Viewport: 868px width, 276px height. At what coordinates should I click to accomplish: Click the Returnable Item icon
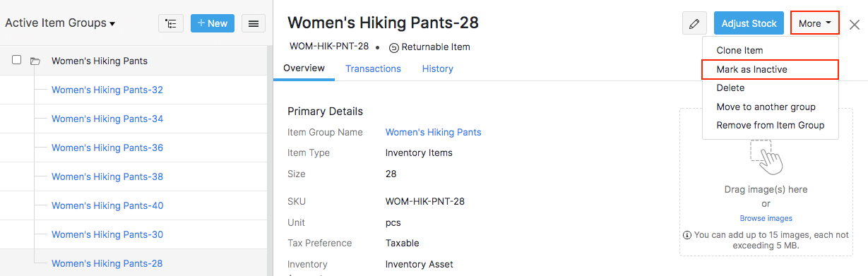(394, 47)
